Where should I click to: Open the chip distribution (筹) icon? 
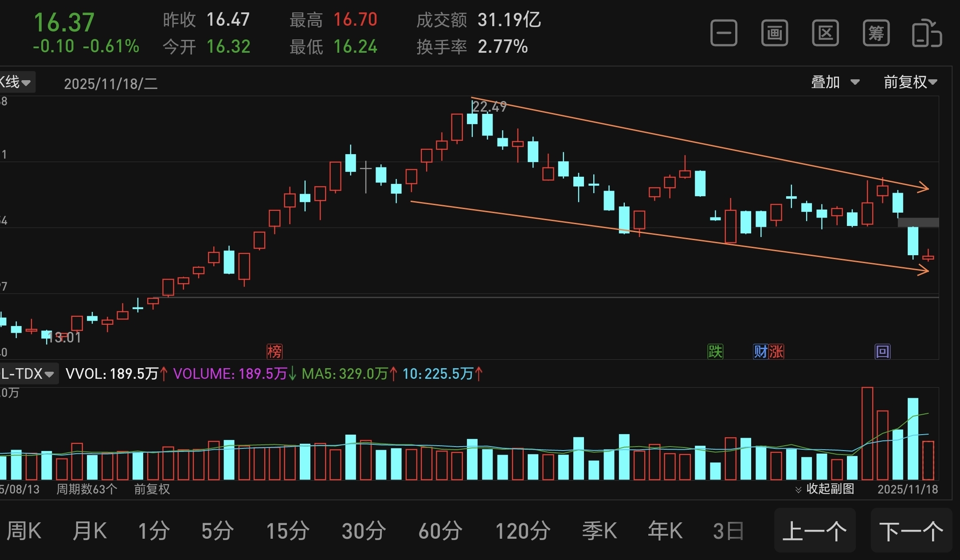click(x=876, y=33)
